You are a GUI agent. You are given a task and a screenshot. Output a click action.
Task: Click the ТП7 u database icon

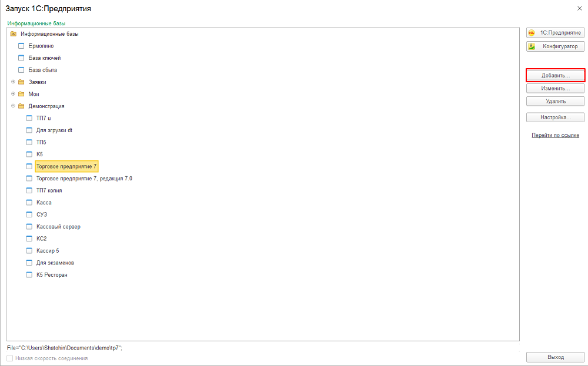point(29,118)
